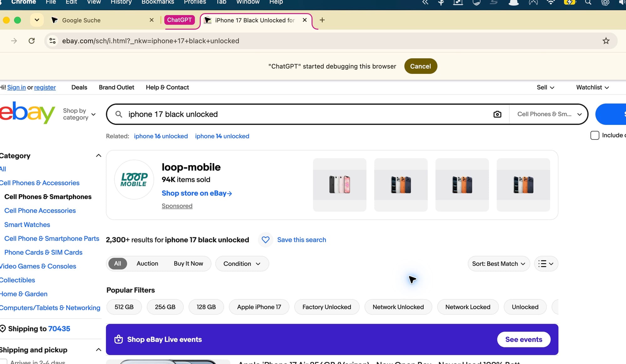
Task: Collapse the Category section
Action: 99,156
